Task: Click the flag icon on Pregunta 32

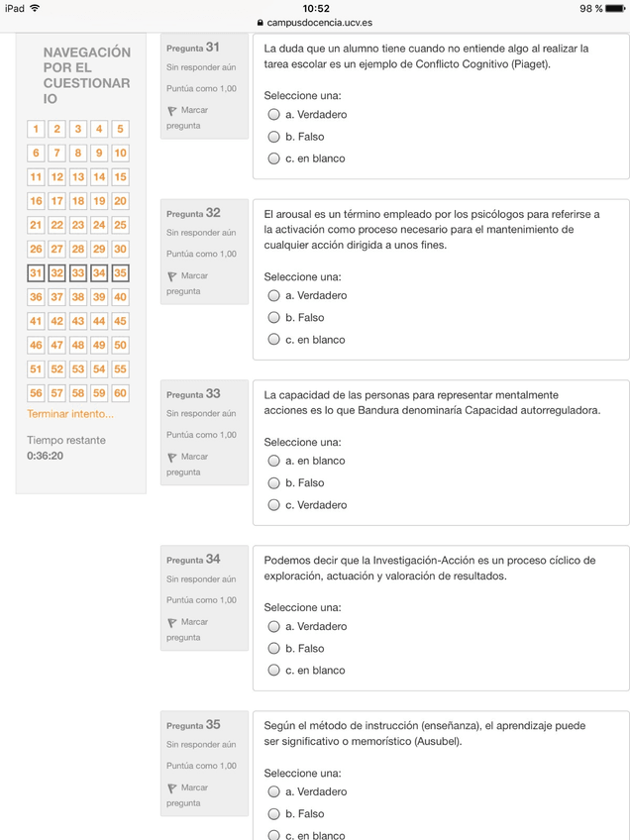Action: pyautogui.click(x=172, y=276)
